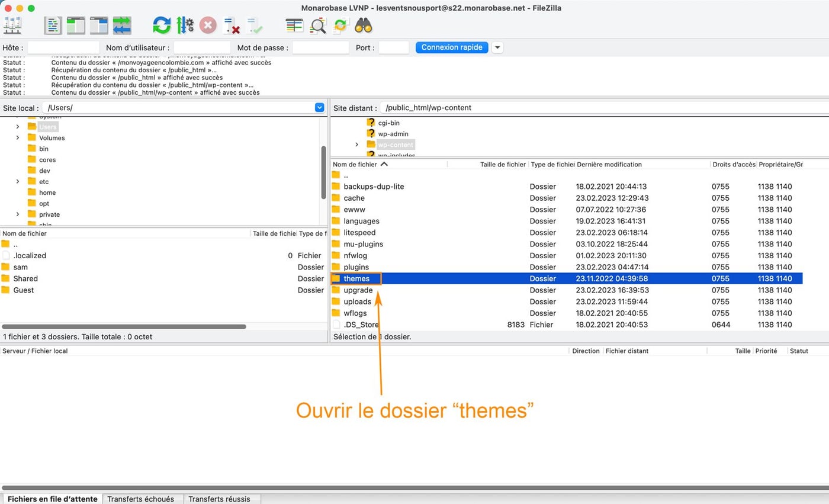The image size is (829, 504).
Task: Open the Site Manager
Action: tap(13, 25)
